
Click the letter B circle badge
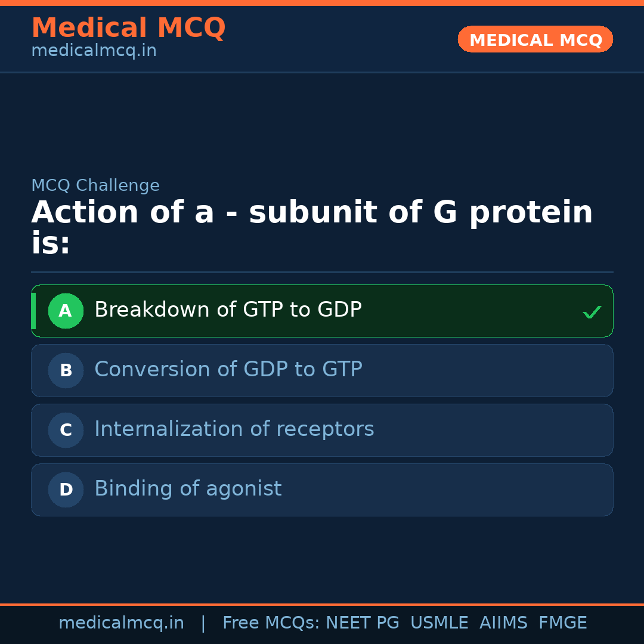click(66, 371)
